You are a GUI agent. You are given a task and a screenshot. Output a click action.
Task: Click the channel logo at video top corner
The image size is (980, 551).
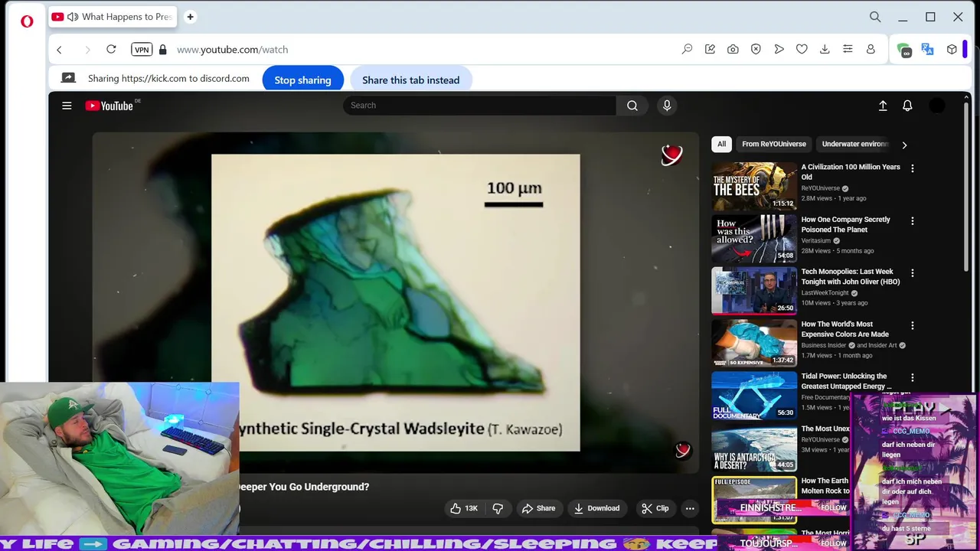coord(671,155)
